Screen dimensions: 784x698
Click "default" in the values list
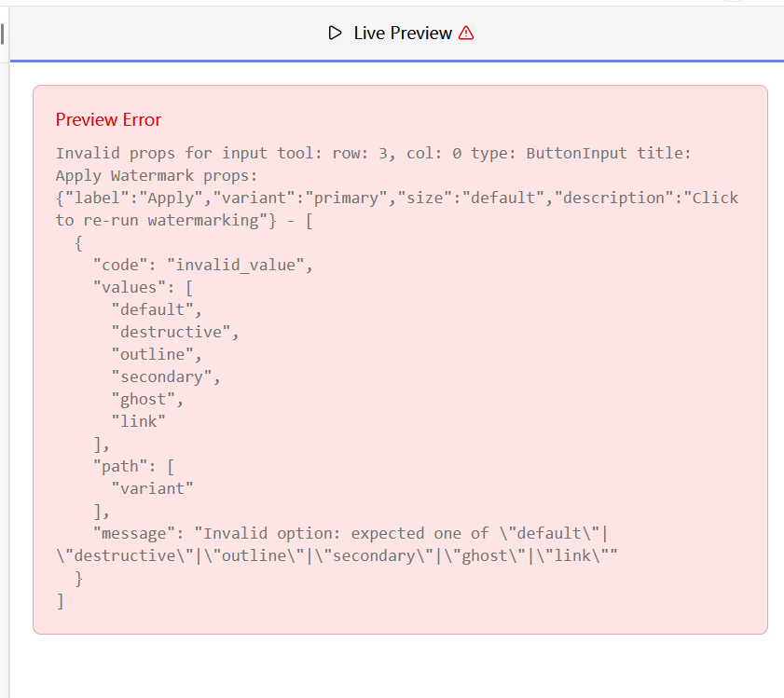point(156,309)
